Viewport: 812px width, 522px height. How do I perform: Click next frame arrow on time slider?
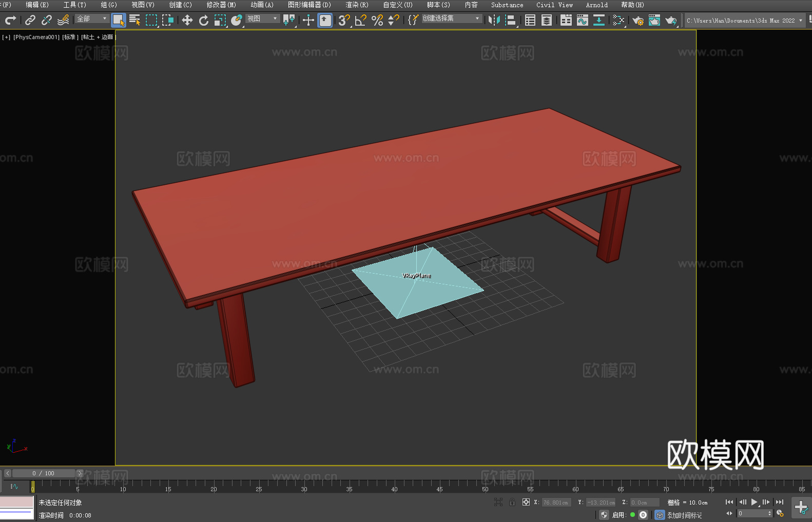pos(80,473)
